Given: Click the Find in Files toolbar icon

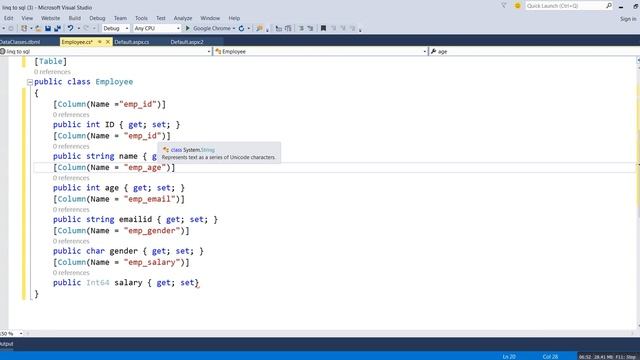Looking at the screenshot, I should [x=259, y=28].
